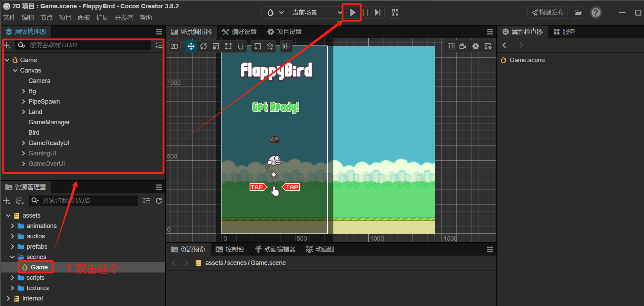Select the scale transform tool
Image resolution: width=644 pixels, height=306 pixels.
click(216, 46)
